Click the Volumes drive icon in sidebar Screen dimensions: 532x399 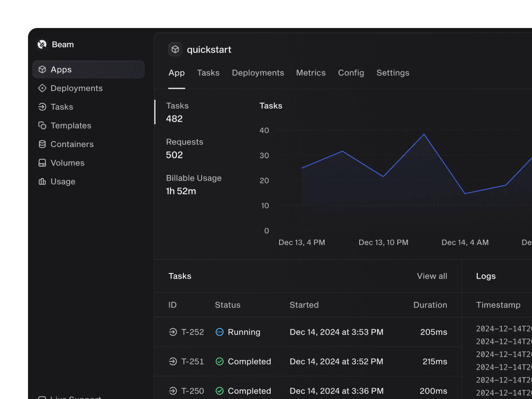(x=42, y=163)
